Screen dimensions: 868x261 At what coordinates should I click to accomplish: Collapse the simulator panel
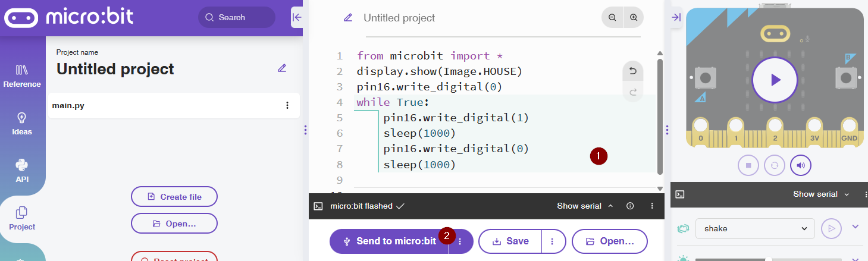tap(676, 17)
